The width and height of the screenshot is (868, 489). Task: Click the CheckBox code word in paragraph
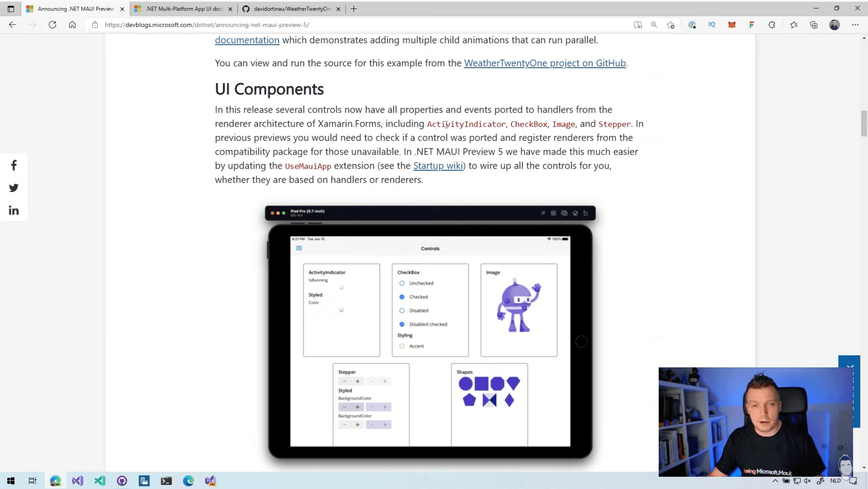529,124
